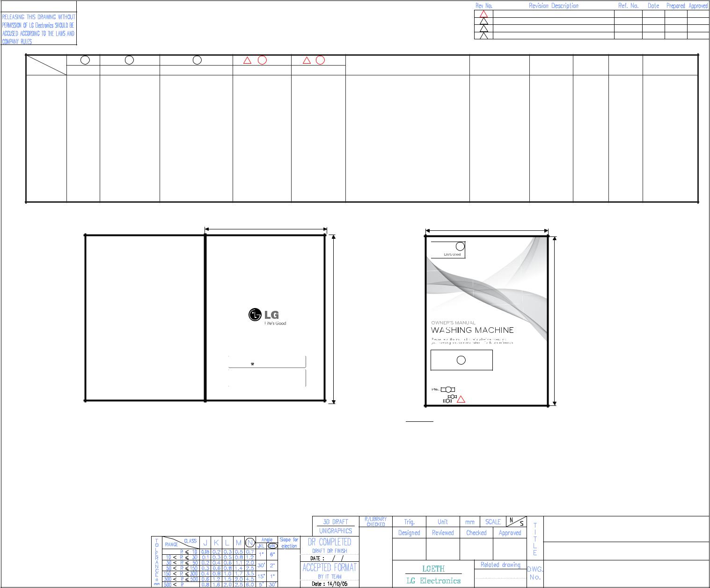Image resolution: width=710 pixels, height=588 pixels.
Task: Click the LG logo on the back cover
Action: pyautogui.click(x=264, y=315)
